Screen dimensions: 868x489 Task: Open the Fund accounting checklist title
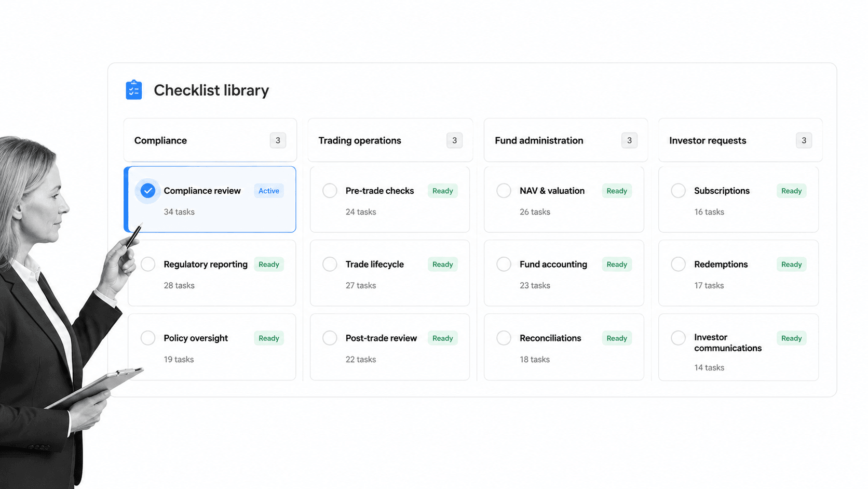coord(553,264)
